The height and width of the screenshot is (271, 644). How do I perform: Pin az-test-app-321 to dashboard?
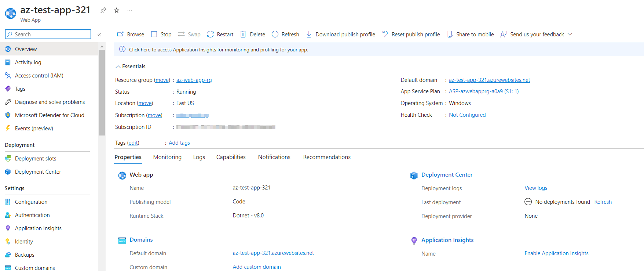coord(103,10)
